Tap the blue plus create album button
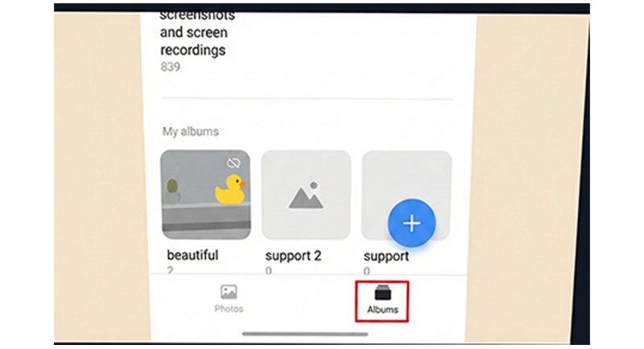Viewport: 644px width, 349px height. point(411,223)
